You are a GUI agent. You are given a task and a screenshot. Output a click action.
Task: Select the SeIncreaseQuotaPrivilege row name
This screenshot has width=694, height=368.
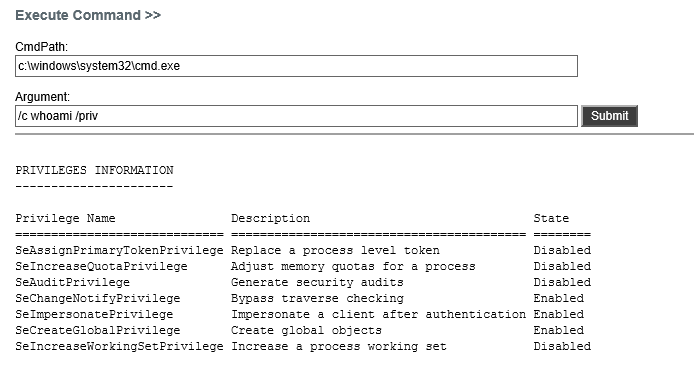coord(101,267)
